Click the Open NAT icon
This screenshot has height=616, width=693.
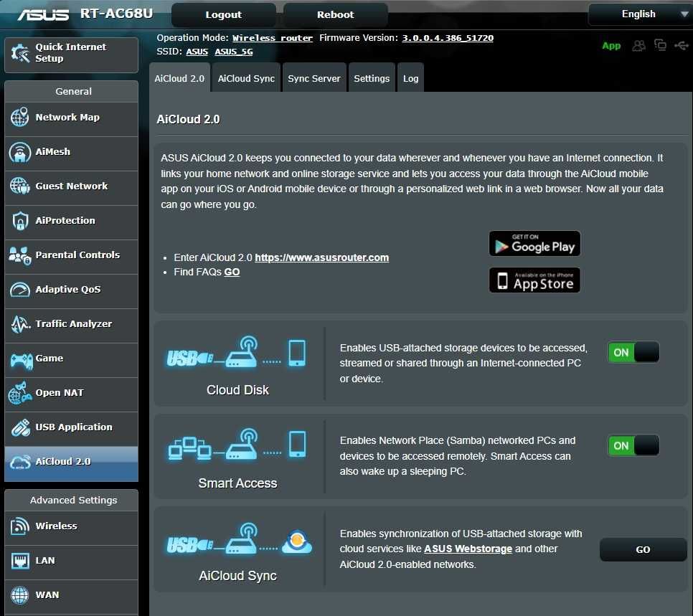[20, 393]
